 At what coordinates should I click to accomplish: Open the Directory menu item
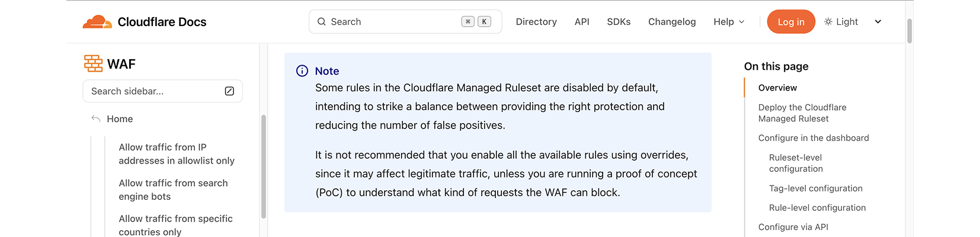pyautogui.click(x=536, y=22)
